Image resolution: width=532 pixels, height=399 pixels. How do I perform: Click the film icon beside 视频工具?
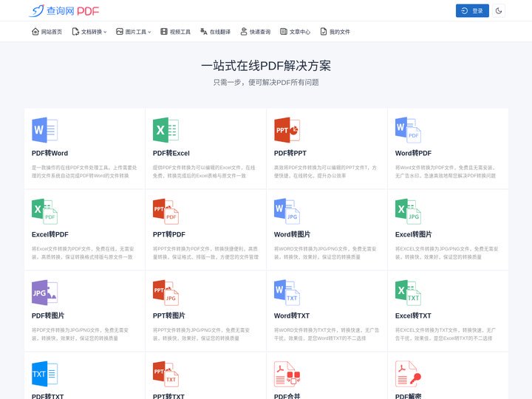coord(164,32)
